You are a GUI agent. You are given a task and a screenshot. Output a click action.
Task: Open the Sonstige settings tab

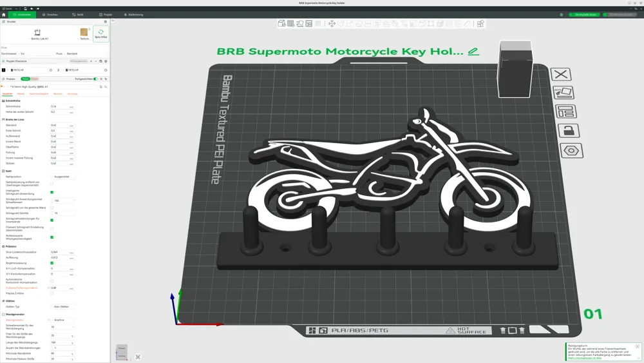tap(72, 93)
